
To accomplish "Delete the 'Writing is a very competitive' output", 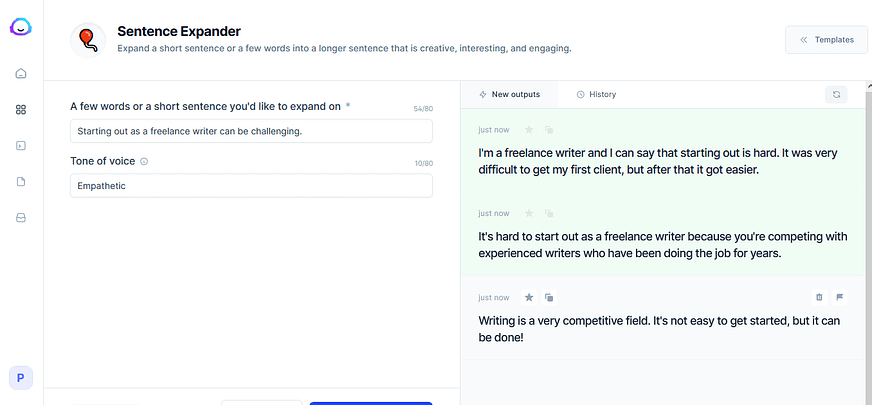I will [x=819, y=297].
